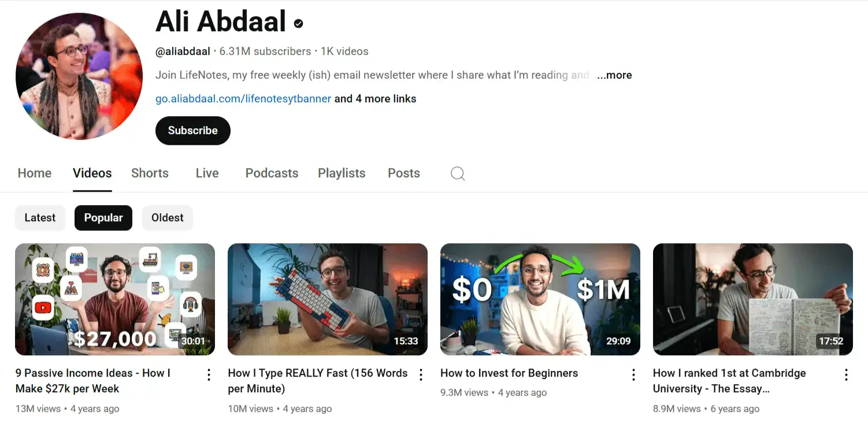The width and height of the screenshot is (868, 435).
Task: Click the verified checkmark badge beside Ali Abdaal
Action: tap(299, 24)
